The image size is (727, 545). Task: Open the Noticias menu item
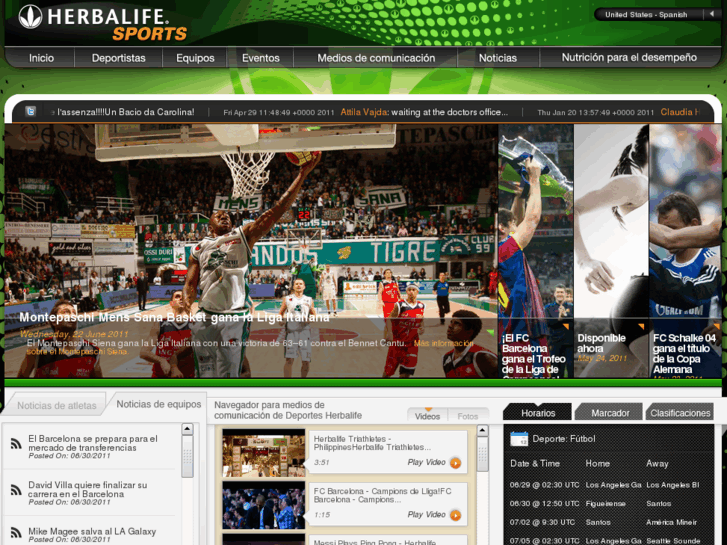click(x=497, y=58)
